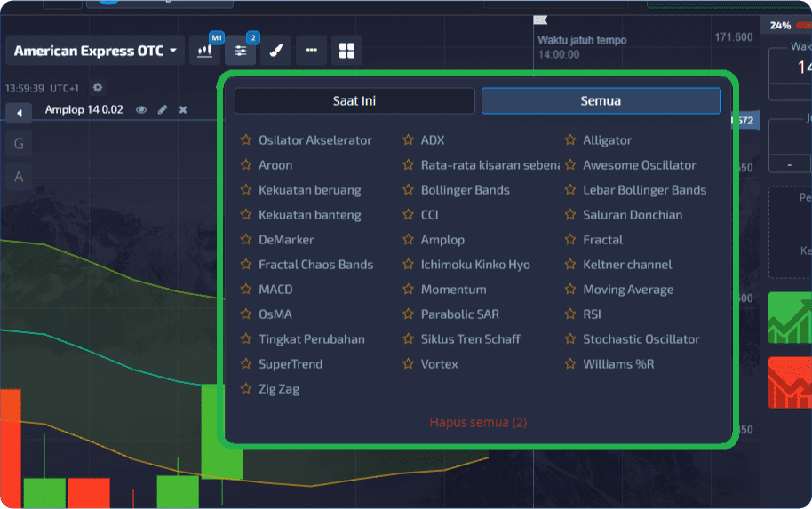Image resolution: width=812 pixels, height=509 pixels.
Task: Click the Amplop 14 0.02 label
Action: tap(84, 110)
